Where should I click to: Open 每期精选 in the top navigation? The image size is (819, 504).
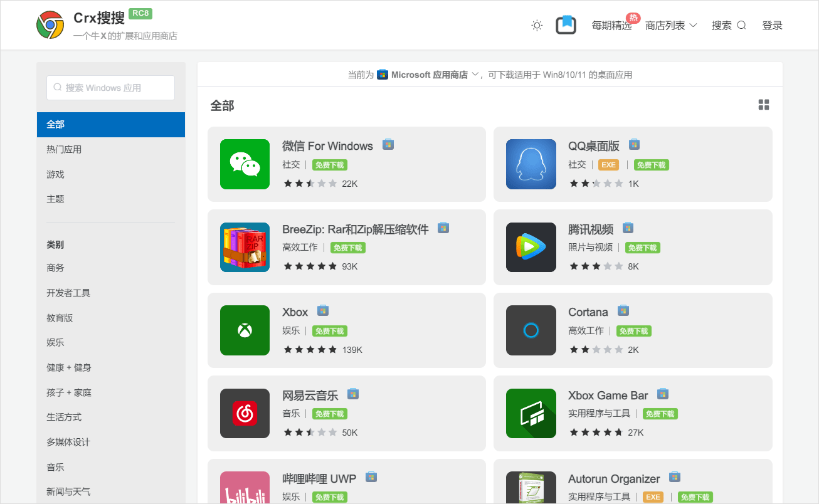click(x=611, y=26)
